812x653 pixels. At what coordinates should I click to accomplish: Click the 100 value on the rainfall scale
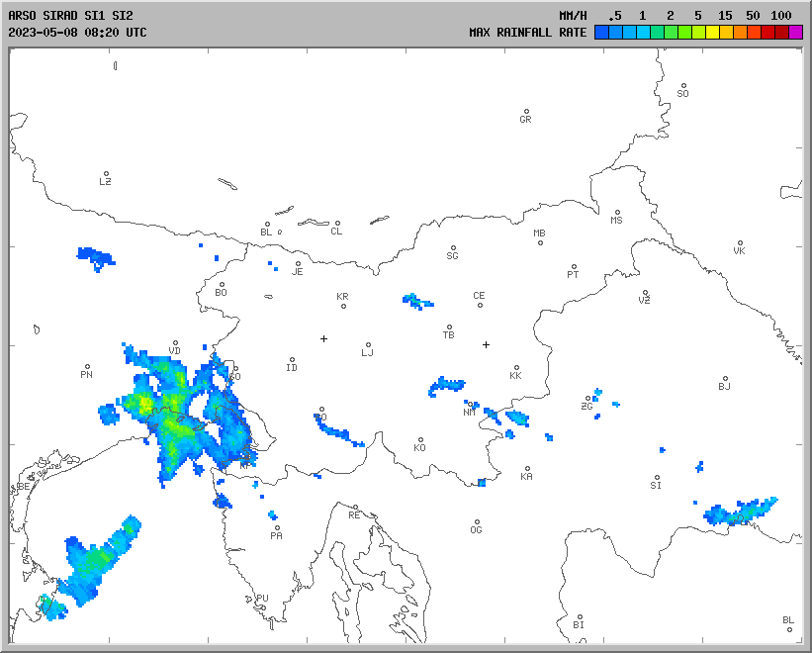pyautogui.click(x=781, y=16)
